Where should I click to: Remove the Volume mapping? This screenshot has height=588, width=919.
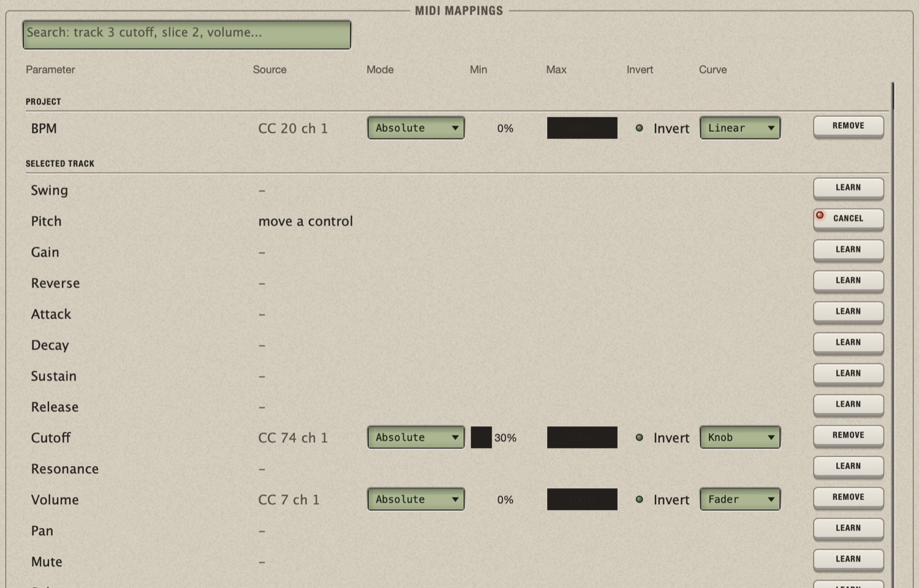[849, 497]
